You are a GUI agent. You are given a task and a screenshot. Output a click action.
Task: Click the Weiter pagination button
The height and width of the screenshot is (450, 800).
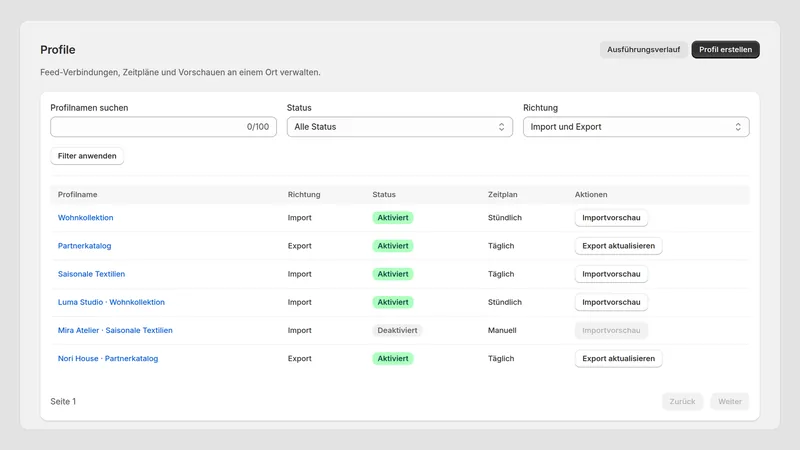[730, 402]
